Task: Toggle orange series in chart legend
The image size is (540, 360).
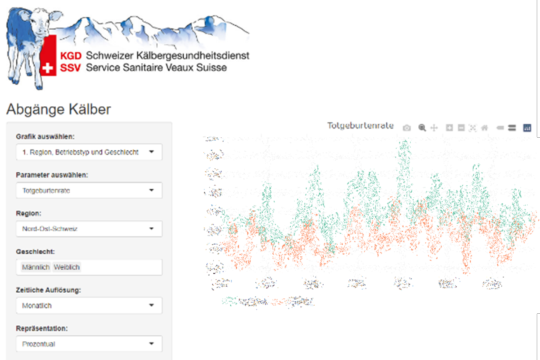Action: pyautogui.click(x=293, y=302)
